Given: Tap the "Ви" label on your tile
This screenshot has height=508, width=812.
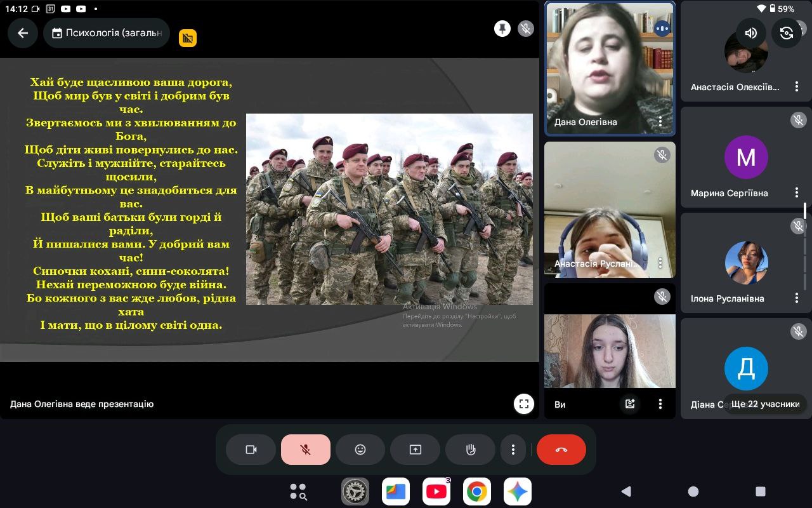Looking at the screenshot, I should (x=560, y=404).
